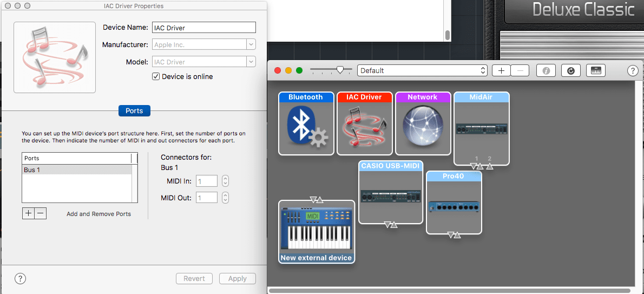Select Bus 1 in the Ports list
644x294 pixels.
pos(76,170)
